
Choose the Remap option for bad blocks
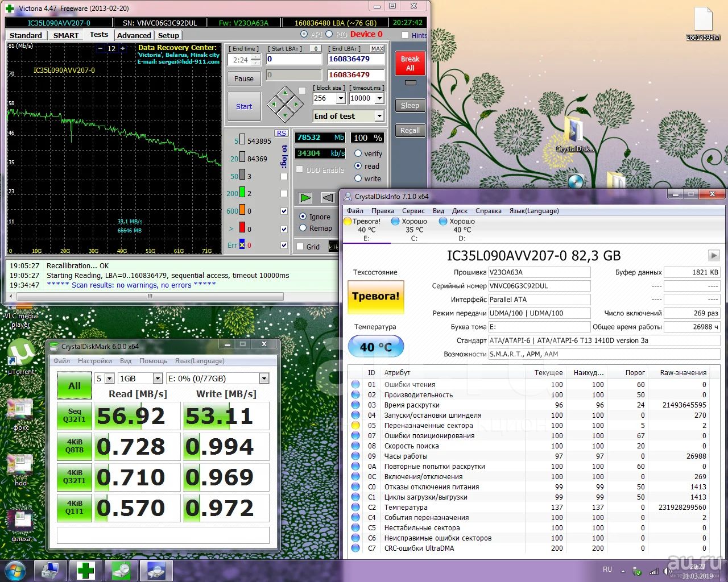click(303, 228)
